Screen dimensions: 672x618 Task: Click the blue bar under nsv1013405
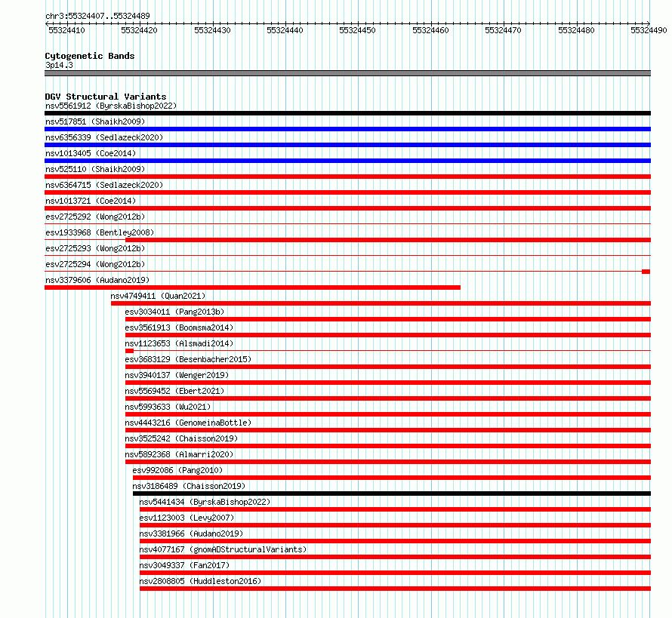347,161
